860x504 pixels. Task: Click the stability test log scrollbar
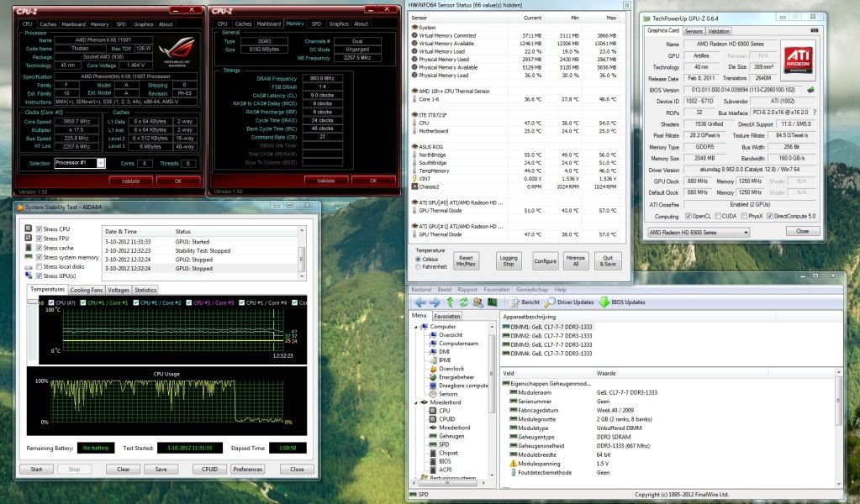pos(301,255)
